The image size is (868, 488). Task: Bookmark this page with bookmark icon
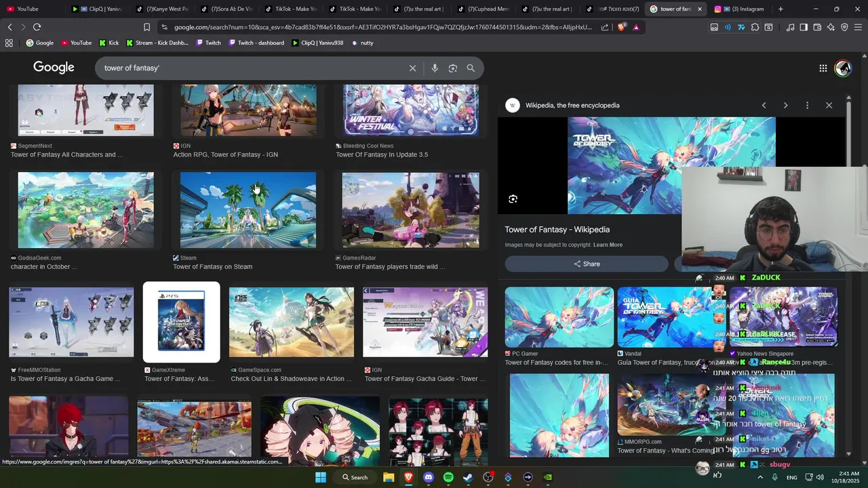tap(146, 27)
